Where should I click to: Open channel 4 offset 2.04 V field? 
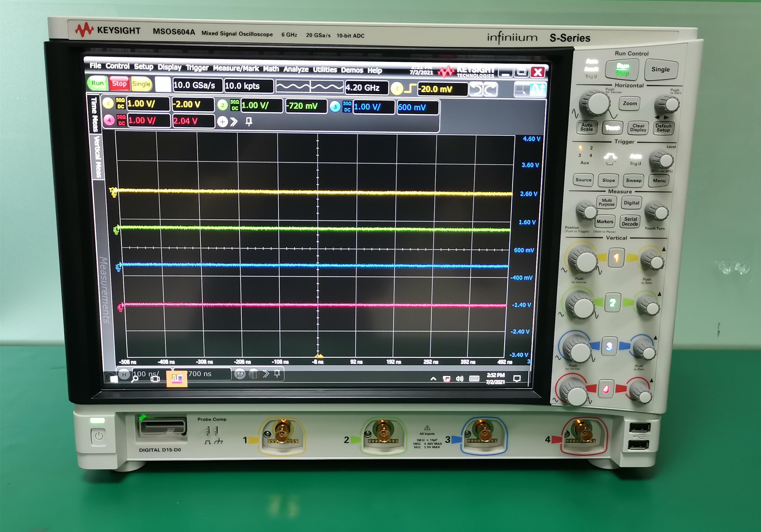click(194, 121)
